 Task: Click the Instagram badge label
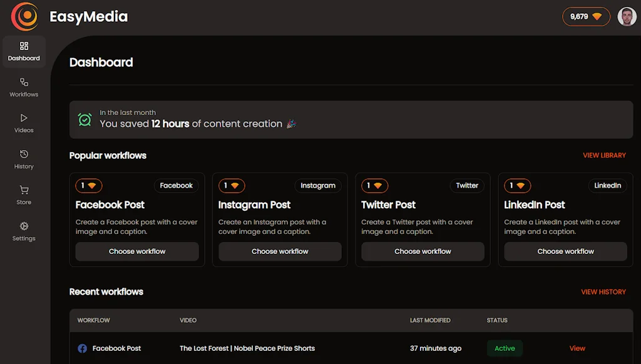click(318, 186)
